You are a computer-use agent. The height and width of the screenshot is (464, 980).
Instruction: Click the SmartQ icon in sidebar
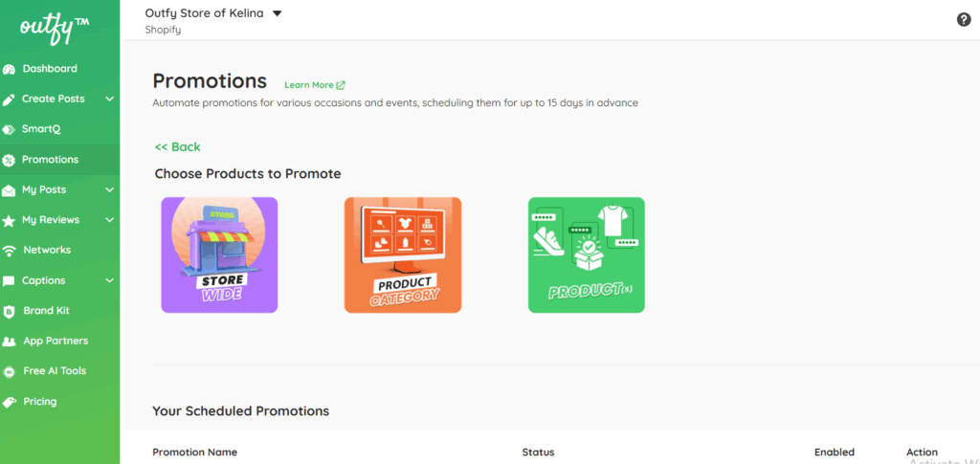pyautogui.click(x=10, y=129)
